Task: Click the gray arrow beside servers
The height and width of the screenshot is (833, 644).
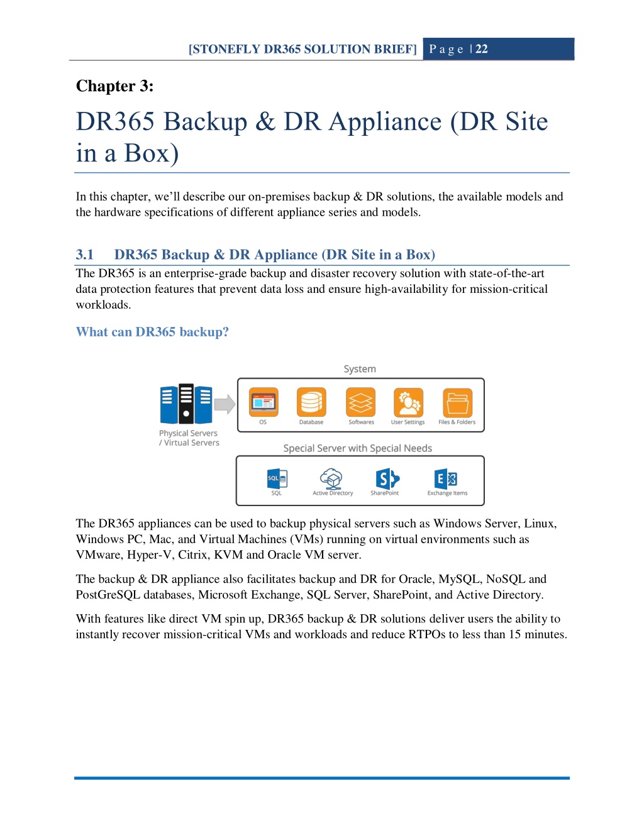Action: [x=225, y=404]
